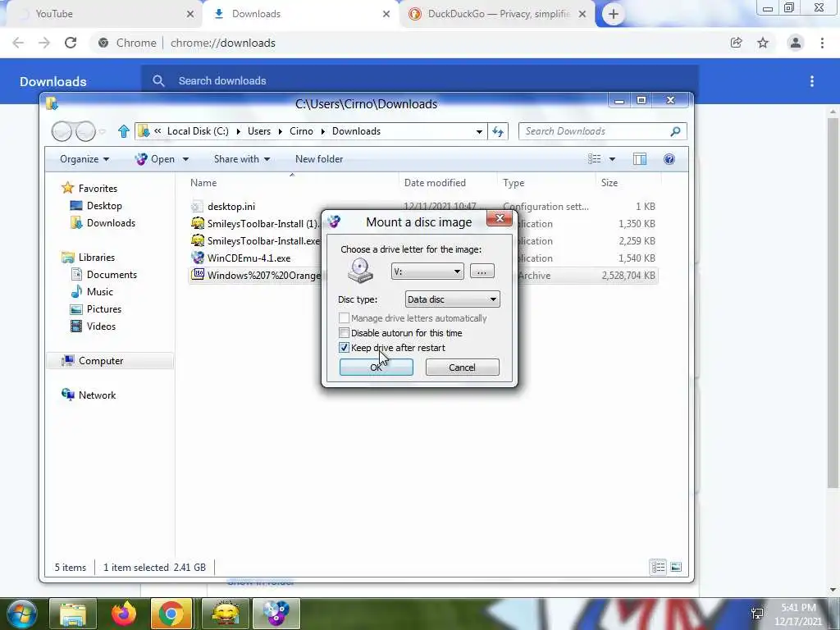Select Local Disk (C:) in address breadcrumb
840x630 pixels.
(x=198, y=131)
